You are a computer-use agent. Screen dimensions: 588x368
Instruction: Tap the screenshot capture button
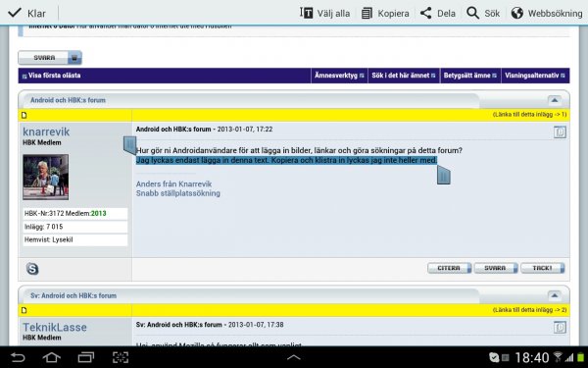(121, 357)
